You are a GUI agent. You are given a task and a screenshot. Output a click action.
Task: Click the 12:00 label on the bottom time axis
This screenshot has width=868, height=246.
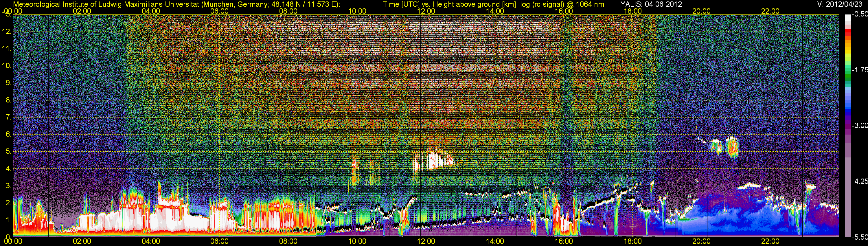pos(426,241)
